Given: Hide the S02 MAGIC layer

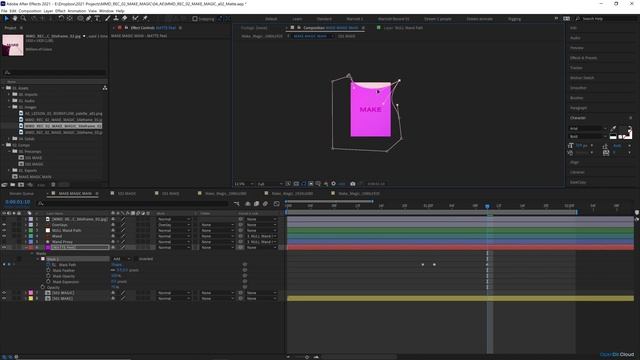Looking at the screenshot, I should click(x=4, y=293).
